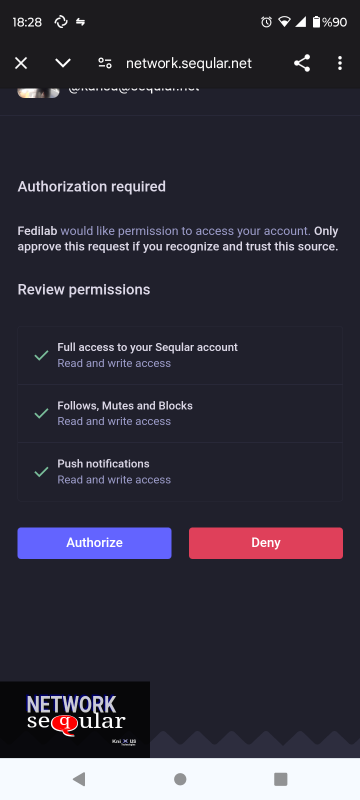Deny the Fedilab authorization request
This screenshot has height=800, width=360.
pos(266,543)
